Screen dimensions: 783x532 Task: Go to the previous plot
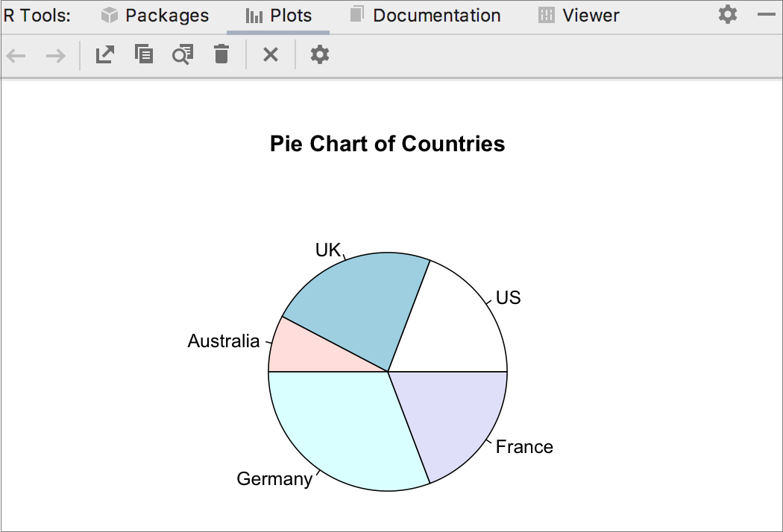tap(16, 54)
